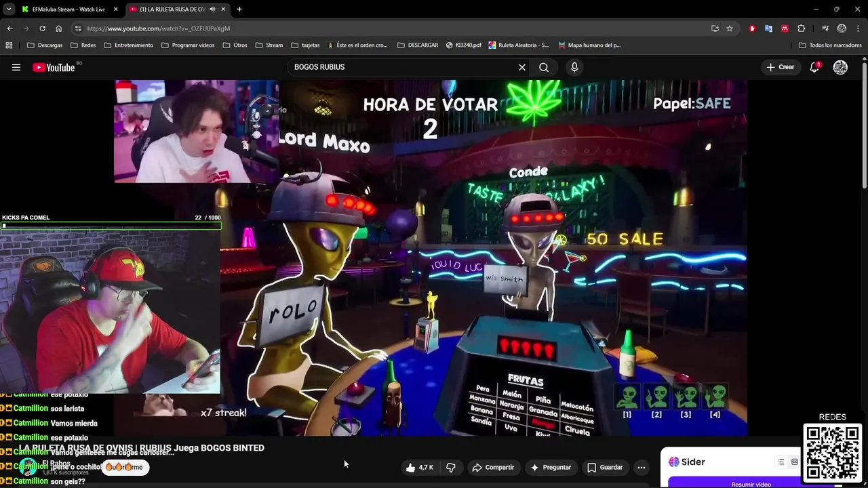Open the apps grid in bookmarks bar
868x488 pixels.
click(9, 45)
